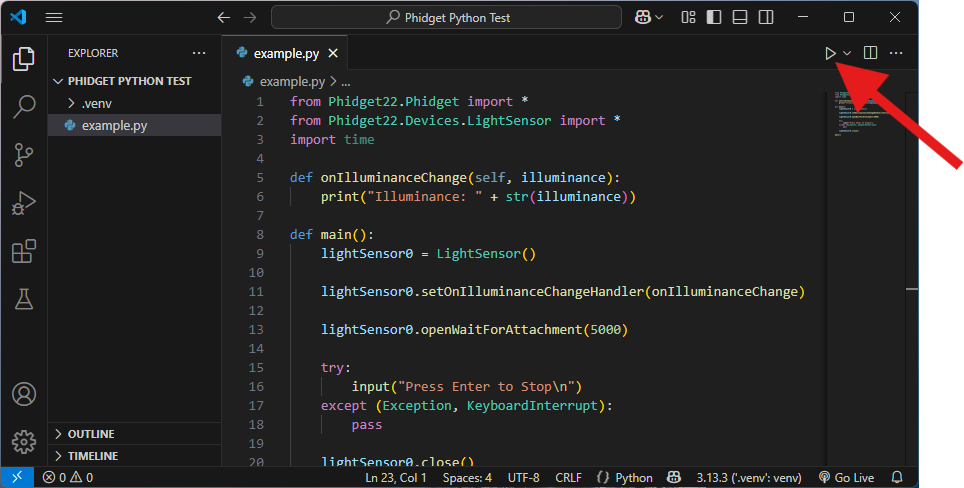This screenshot has height=488, width=964.
Task: Open the remote window indicator
Action: pos(17,477)
